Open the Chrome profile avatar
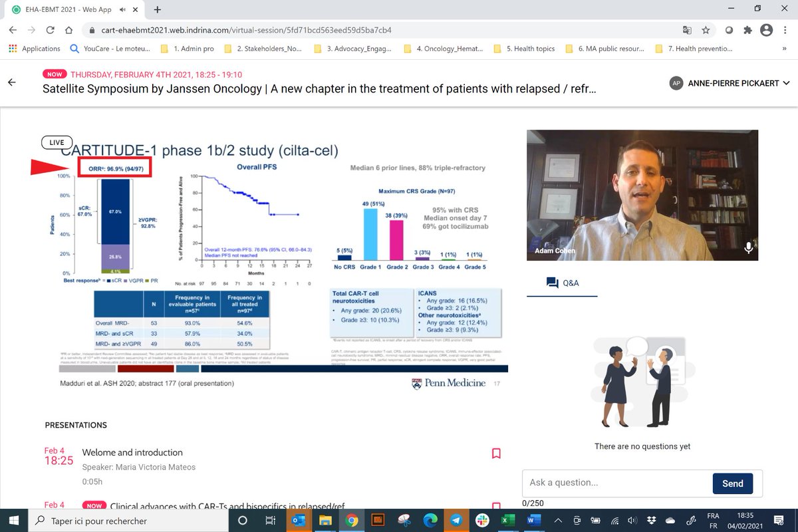798x532 pixels. 766,31
